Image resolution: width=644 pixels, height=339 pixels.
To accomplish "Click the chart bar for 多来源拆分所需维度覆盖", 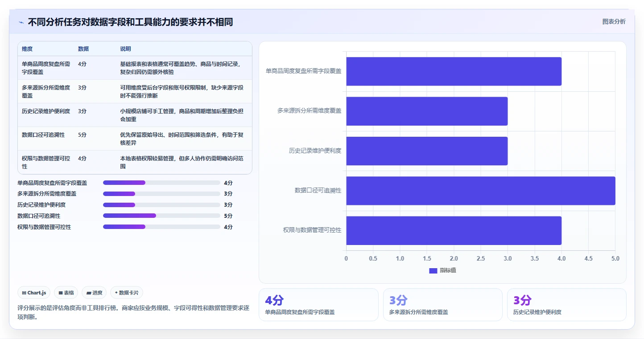I will pos(427,111).
